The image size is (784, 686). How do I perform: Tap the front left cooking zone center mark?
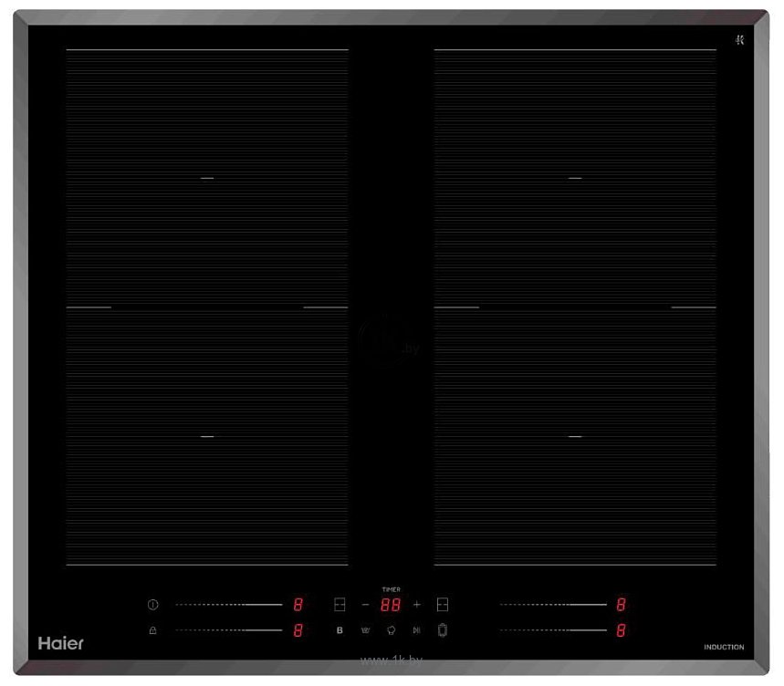207,436
